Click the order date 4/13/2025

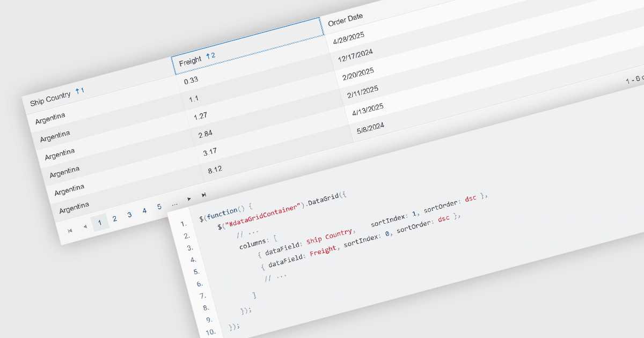click(368, 109)
